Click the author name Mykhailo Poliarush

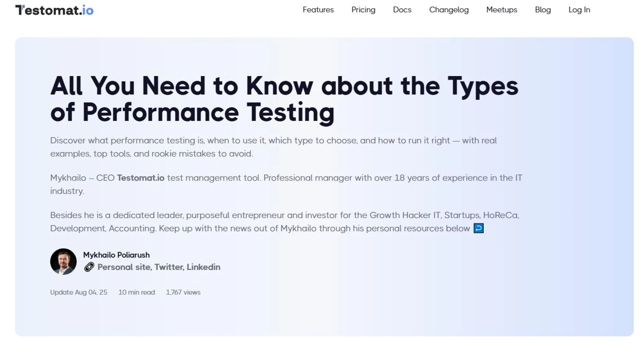coord(117,255)
